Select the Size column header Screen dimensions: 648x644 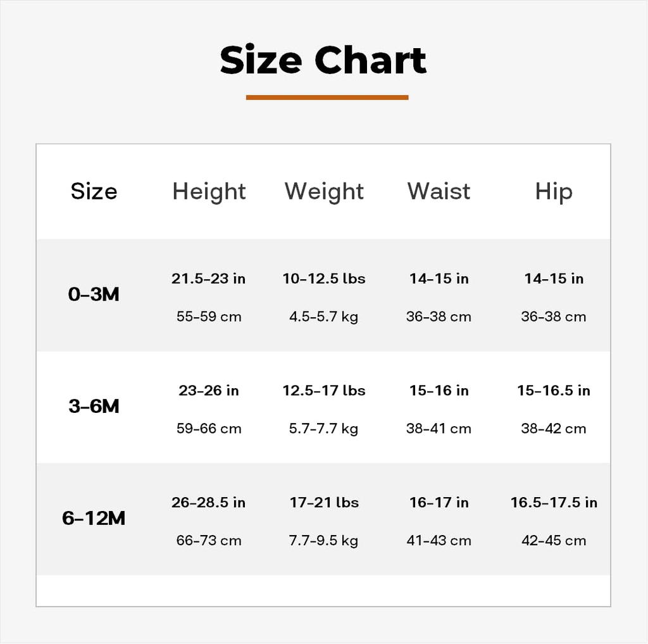tap(94, 191)
